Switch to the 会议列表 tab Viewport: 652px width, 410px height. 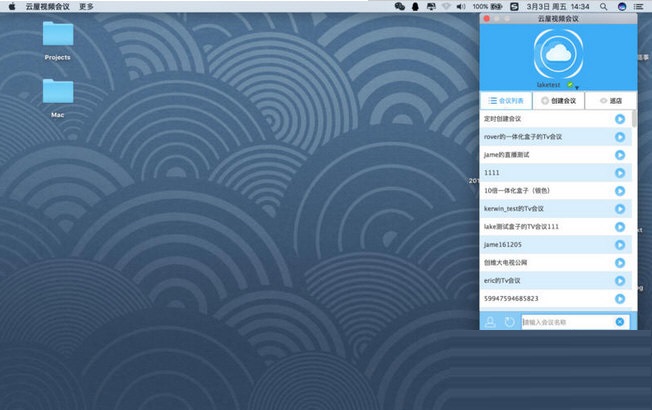click(x=507, y=101)
